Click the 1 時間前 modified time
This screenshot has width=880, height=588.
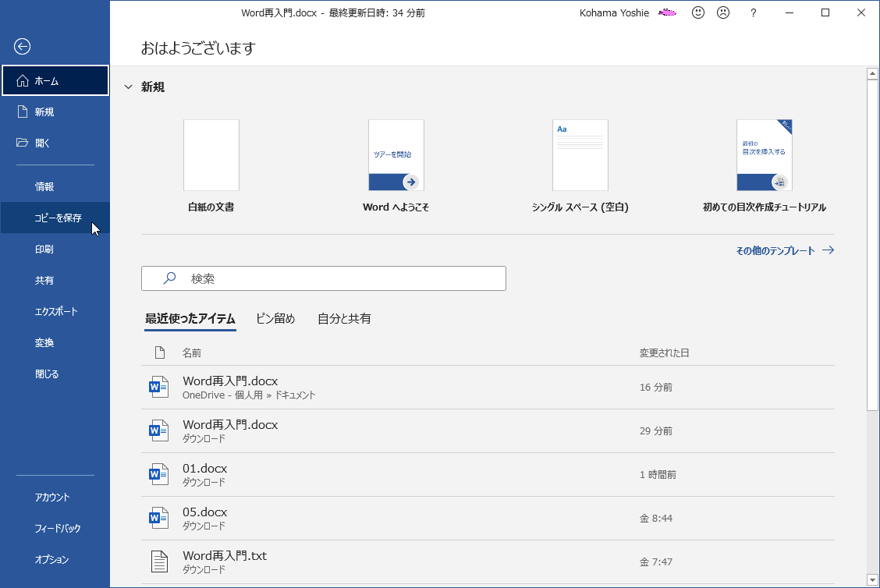(658, 475)
